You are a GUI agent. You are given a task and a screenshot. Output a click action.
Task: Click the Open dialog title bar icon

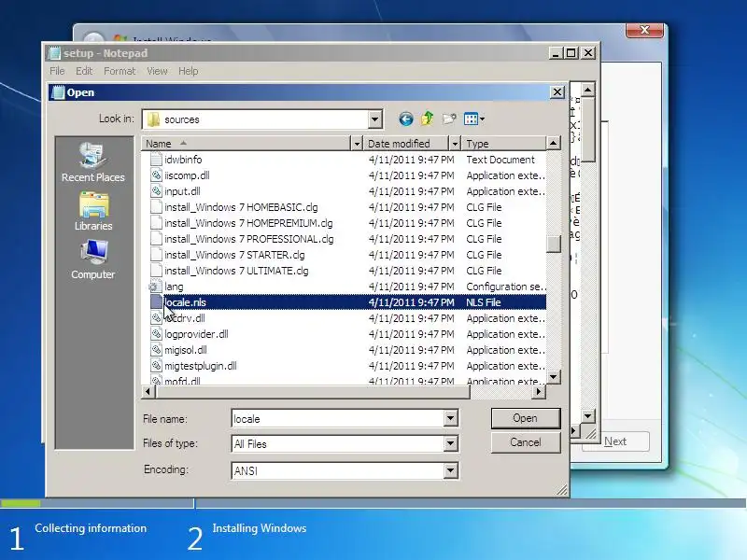point(58,92)
